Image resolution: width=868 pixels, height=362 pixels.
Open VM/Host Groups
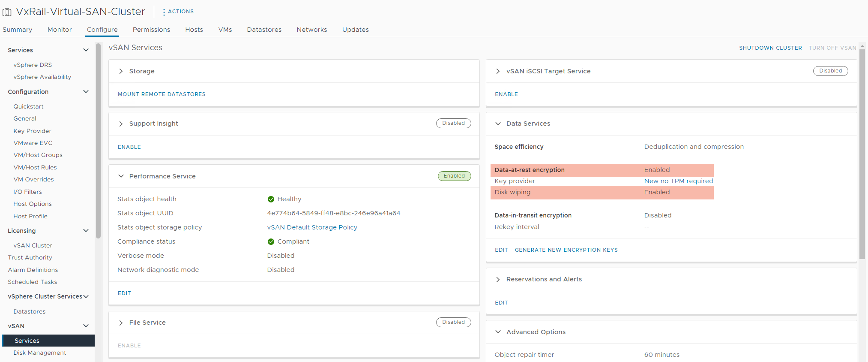coord(38,155)
